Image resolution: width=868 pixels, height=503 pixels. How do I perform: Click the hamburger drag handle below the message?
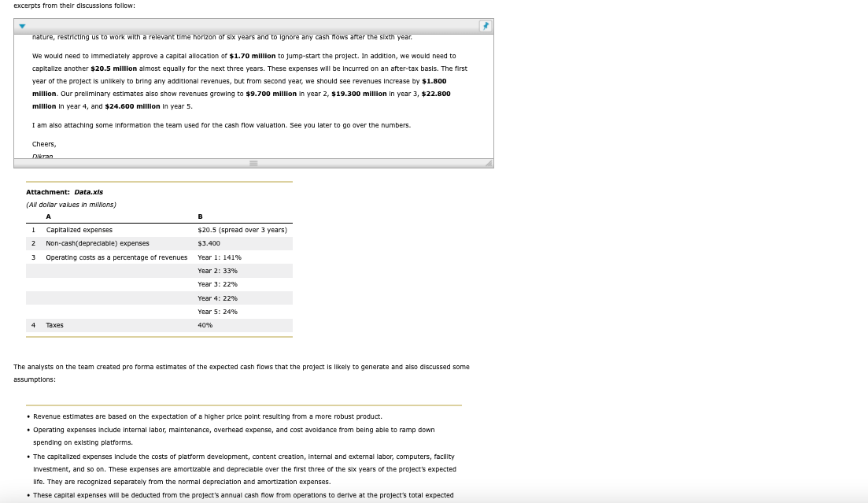(253, 163)
